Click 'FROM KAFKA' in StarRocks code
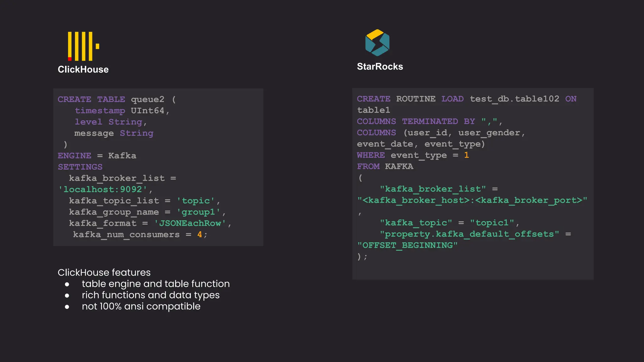 (385, 167)
